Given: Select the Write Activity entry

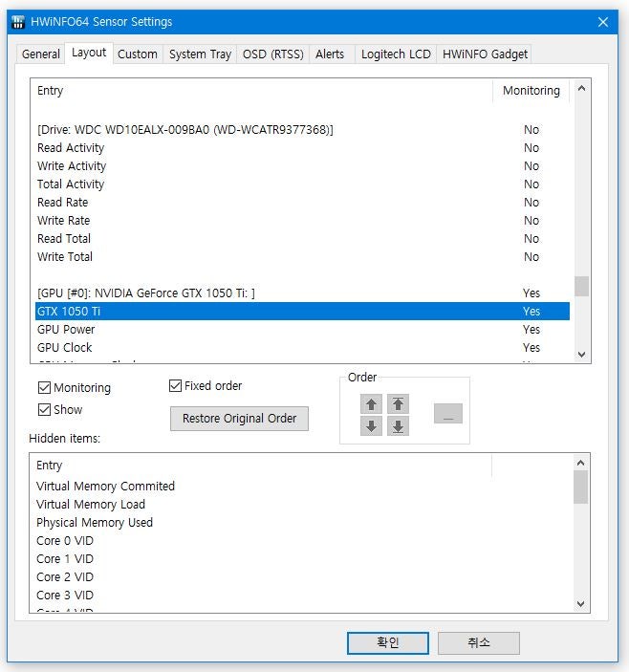Looking at the screenshot, I should coord(302,166).
